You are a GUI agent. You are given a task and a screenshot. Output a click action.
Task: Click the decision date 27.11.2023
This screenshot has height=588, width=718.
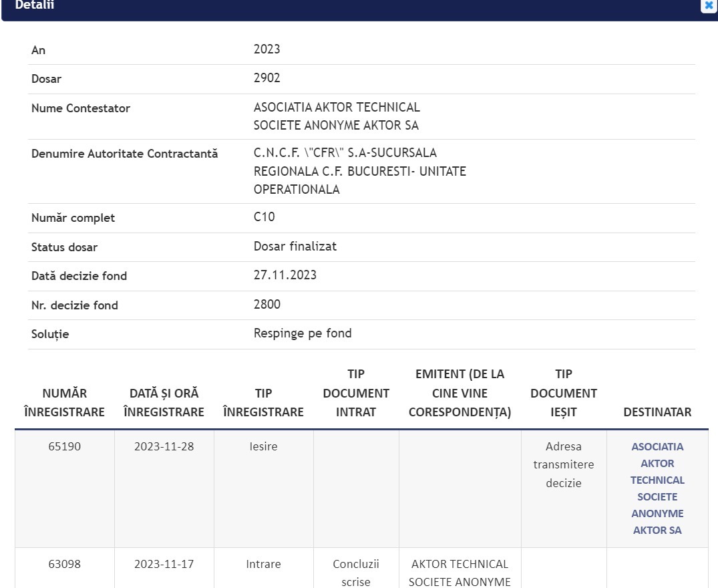tap(285, 275)
